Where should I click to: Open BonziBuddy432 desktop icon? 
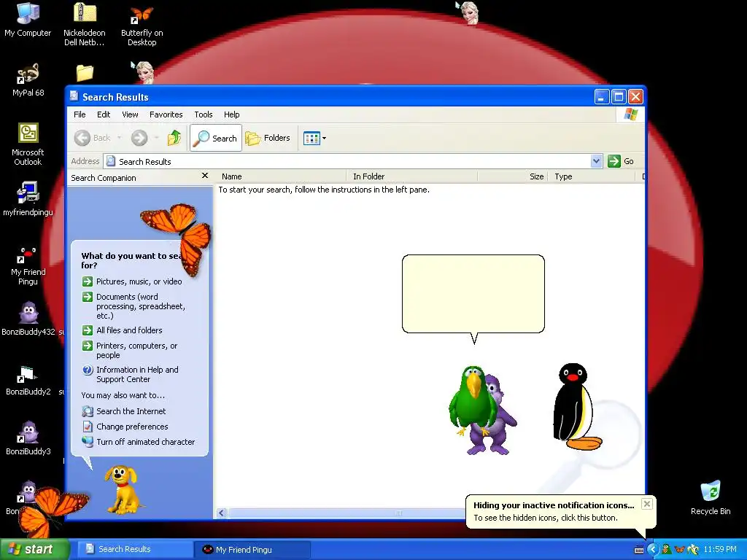tap(28, 318)
